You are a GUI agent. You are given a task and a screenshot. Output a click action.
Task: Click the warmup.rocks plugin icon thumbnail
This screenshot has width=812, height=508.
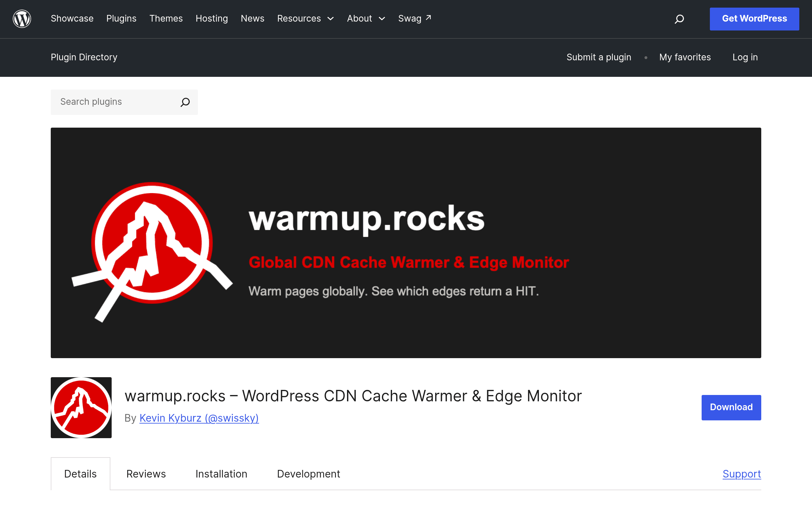click(81, 408)
